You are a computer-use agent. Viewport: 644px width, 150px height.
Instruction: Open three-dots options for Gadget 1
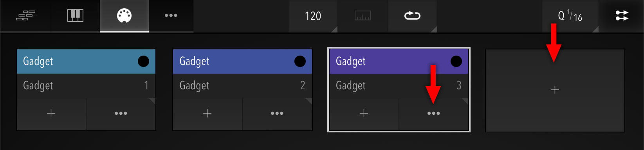(121, 114)
